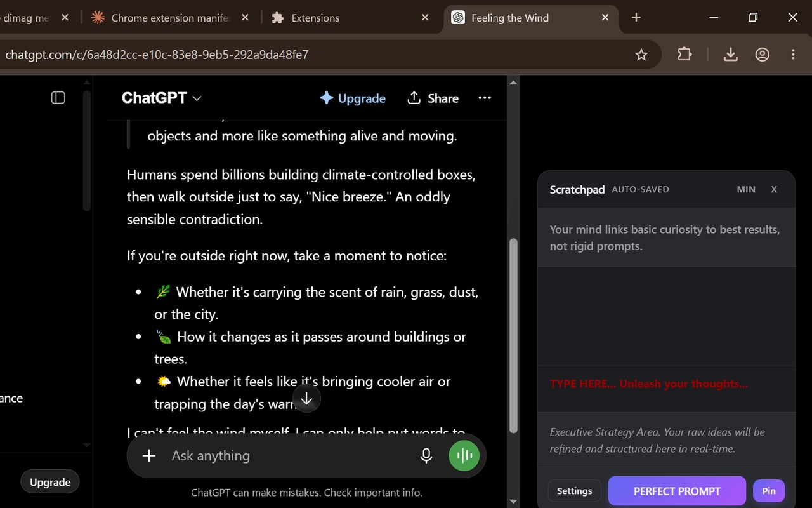The width and height of the screenshot is (812, 508).
Task: Open the conversation options three-dot menu
Action: click(485, 98)
